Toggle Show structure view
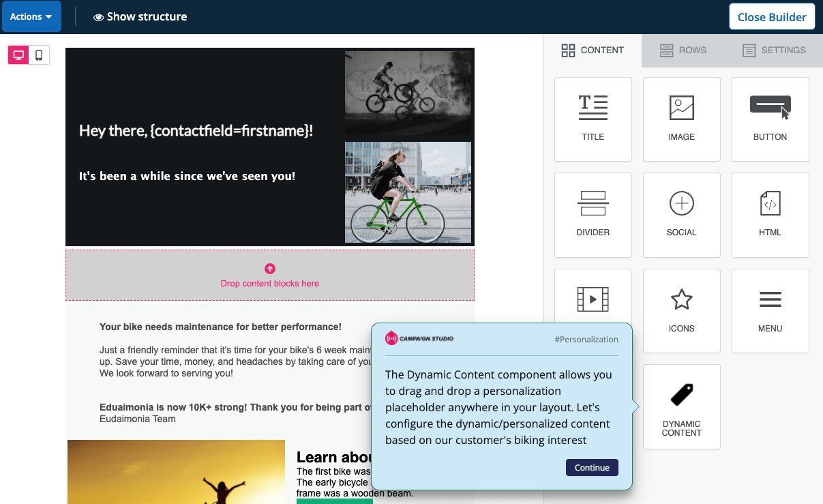This screenshot has height=504, width=823. 140,17
